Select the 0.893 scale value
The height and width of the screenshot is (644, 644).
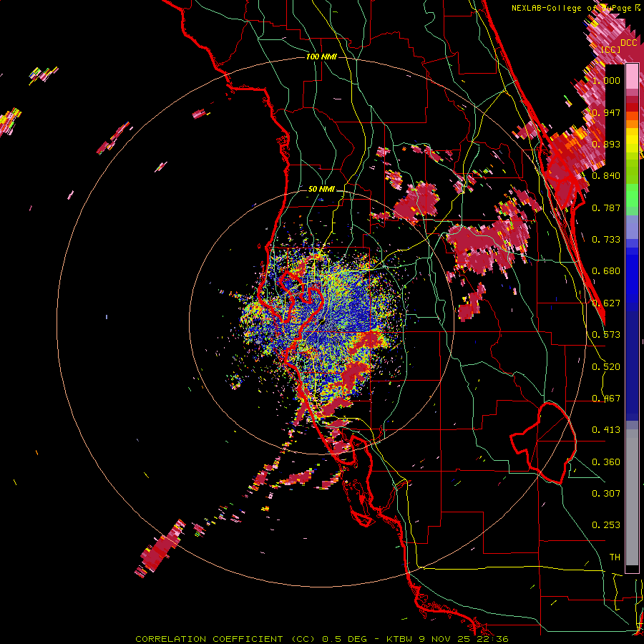click(x=606, y=144)
